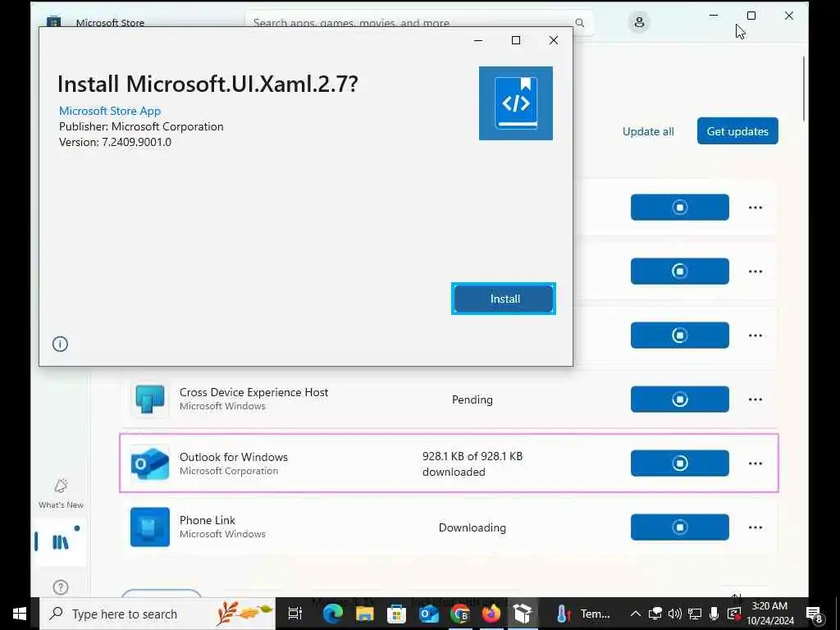Open Firefox from the taskbar

coord(491,614)
